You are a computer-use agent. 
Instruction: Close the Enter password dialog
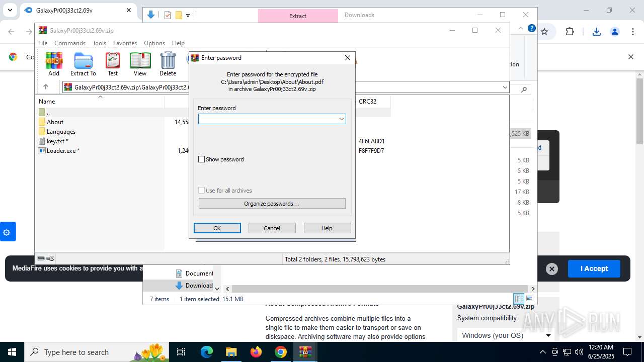click(x=347, y=58)
